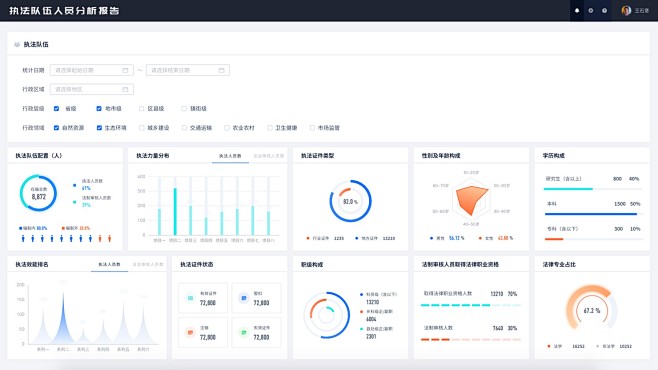The width and height of the screenshot is (658, 370).
Task: Click the 13210 blue legend dot in 职级构成
Action: tap(361, 294)
